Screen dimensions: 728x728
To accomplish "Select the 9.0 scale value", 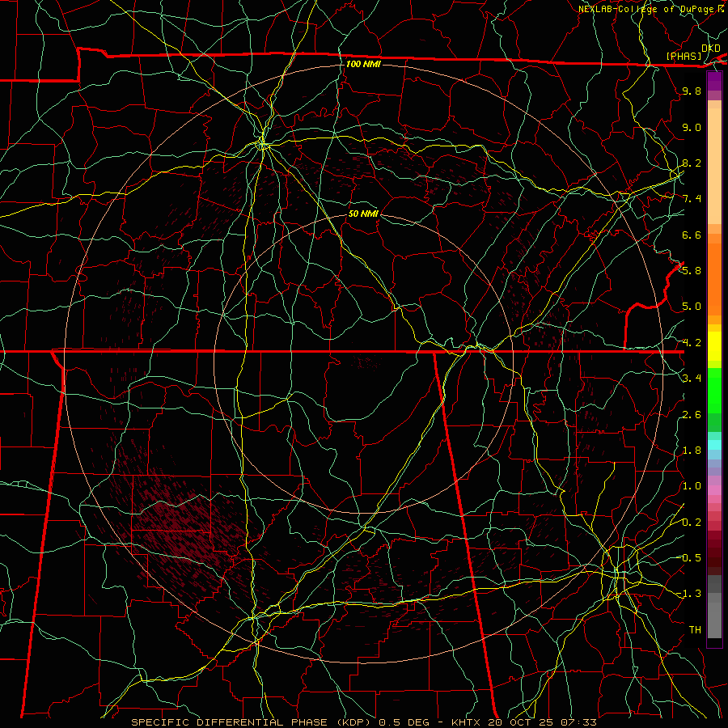I will pyautogui.click(x=692, y=127).
